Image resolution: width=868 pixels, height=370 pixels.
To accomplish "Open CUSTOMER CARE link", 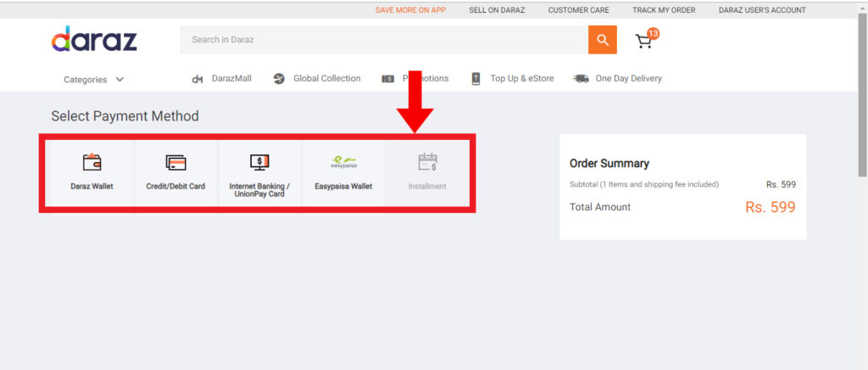I will [x=578, y=10].
